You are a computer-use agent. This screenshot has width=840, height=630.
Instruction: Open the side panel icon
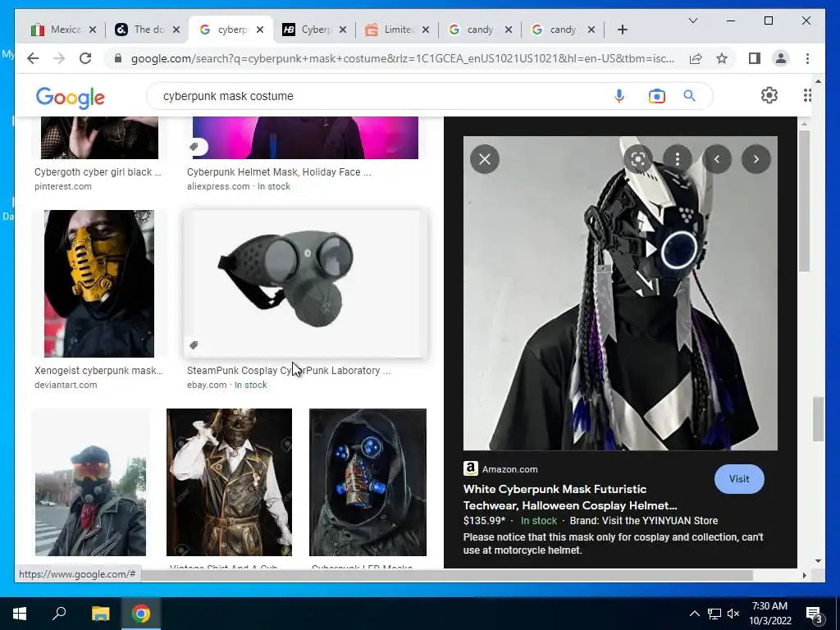click(x=755, y=58)
